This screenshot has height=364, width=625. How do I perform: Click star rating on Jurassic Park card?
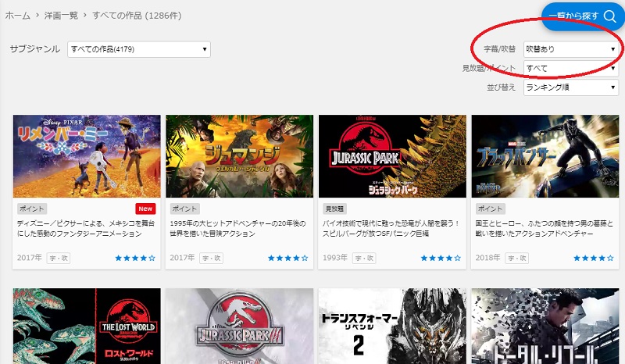pos(441,258)
